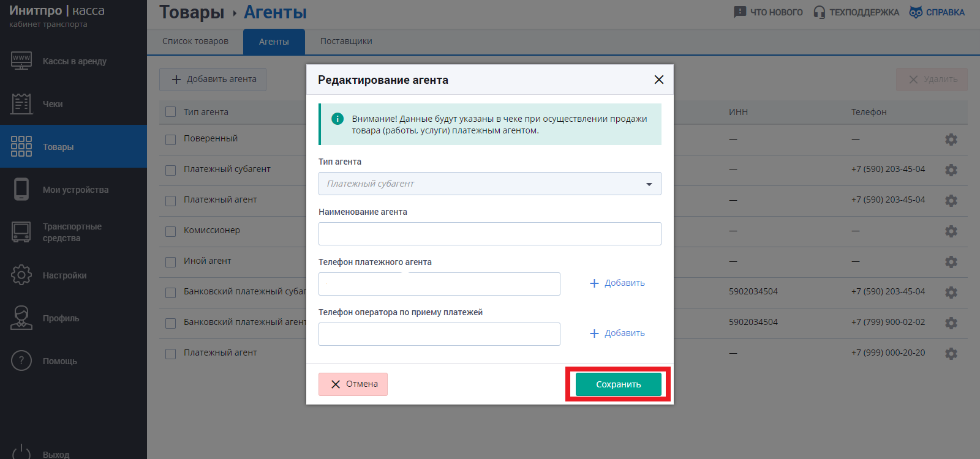Tick checkbox next to Поверенный
The image size is (980, 459).
(x=171, y=140)
